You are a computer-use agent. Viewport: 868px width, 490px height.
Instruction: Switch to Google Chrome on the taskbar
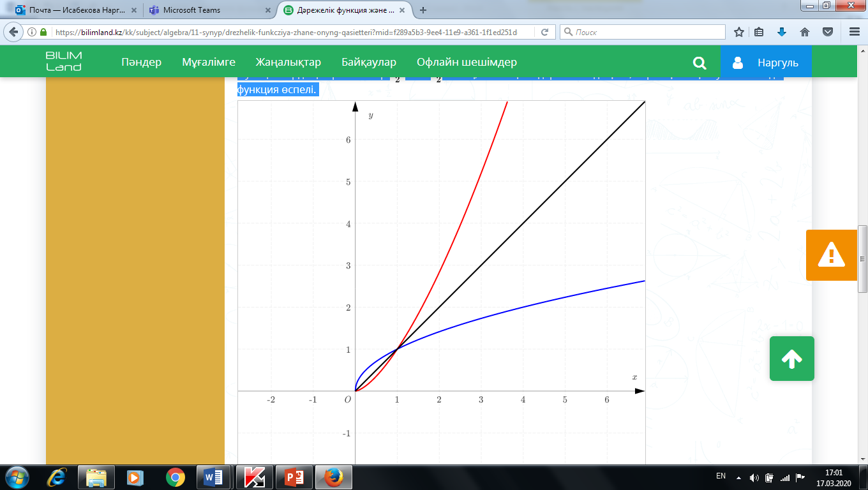[175, 477]
